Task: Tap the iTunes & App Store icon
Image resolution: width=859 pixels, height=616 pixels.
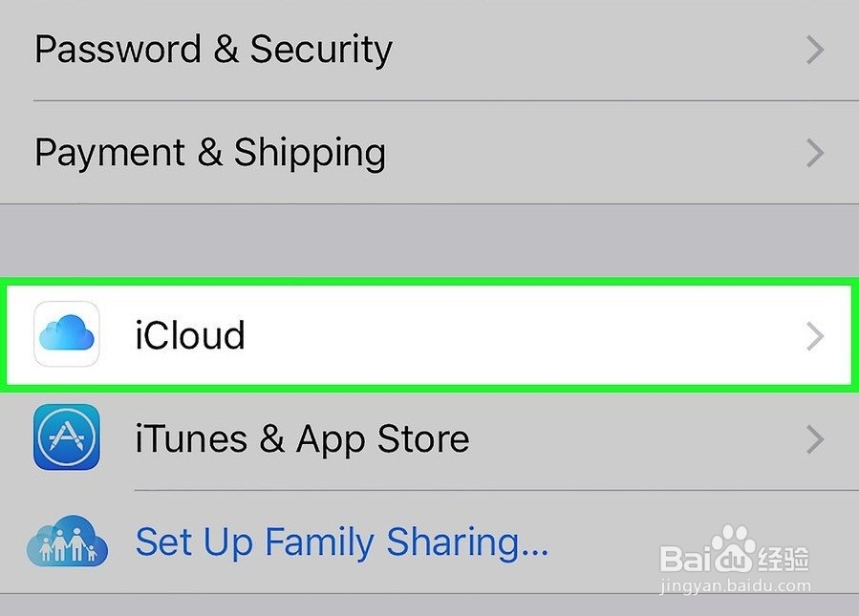Action: pyautogui.click(x=67, y=437)
